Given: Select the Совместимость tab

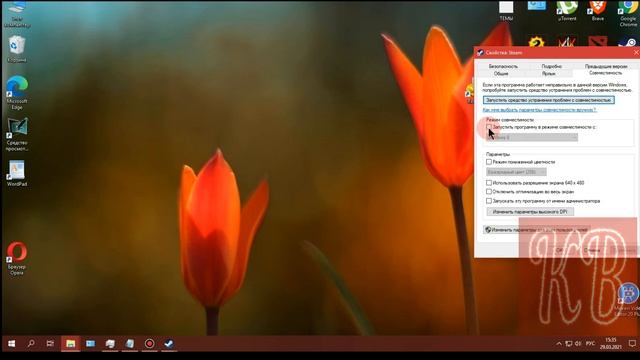Looking at the screenshot, I should 605,73.
